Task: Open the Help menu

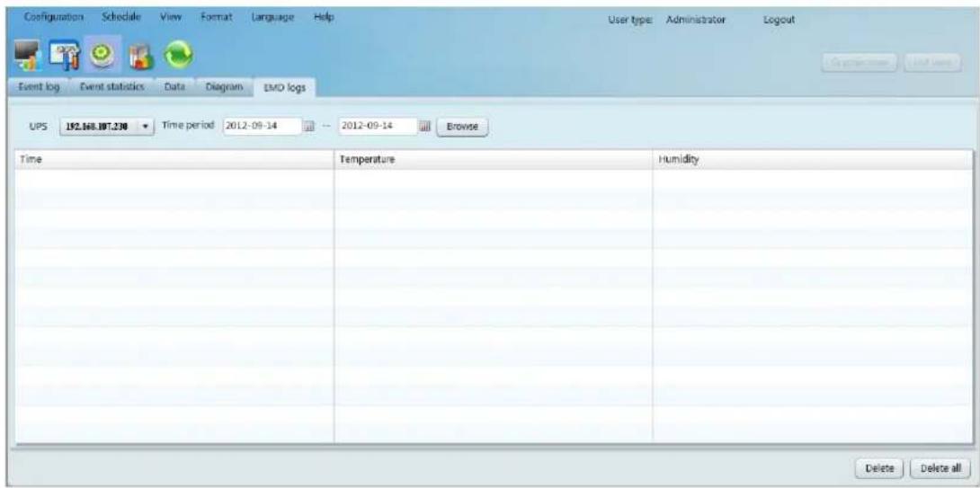Action: pos(325,19)
